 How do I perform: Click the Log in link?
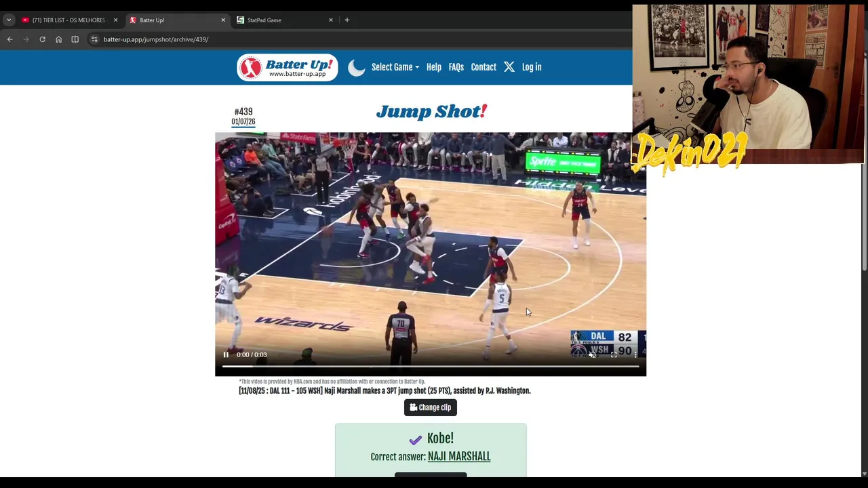tap(532, 67)
